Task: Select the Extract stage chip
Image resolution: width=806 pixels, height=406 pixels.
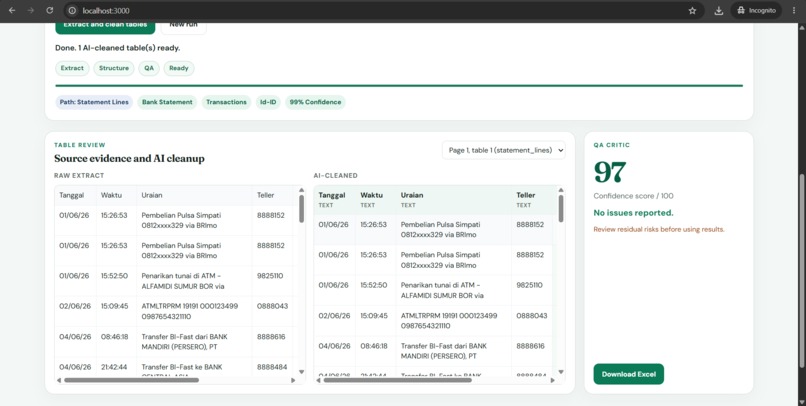Action: (72, 68)
